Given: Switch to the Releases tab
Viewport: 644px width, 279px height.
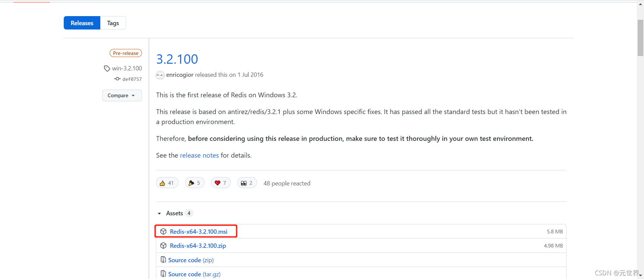Looking at the screenshot, I should 82,23.
